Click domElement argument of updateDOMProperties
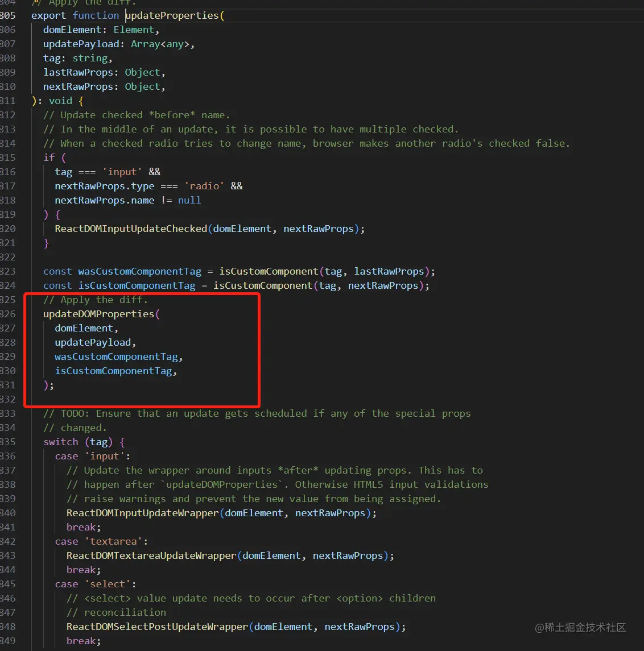This screenshot has width=644, height=651. [x=84, y=328]
